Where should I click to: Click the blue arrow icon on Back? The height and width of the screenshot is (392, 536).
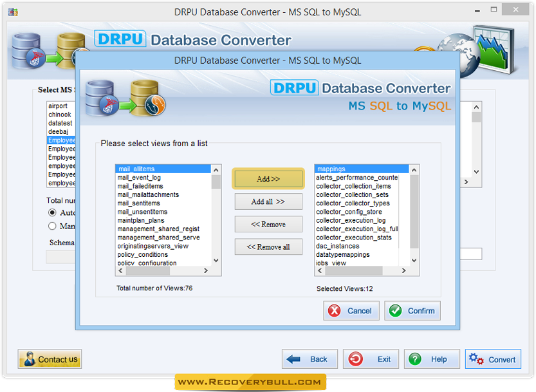coord(293,359)
